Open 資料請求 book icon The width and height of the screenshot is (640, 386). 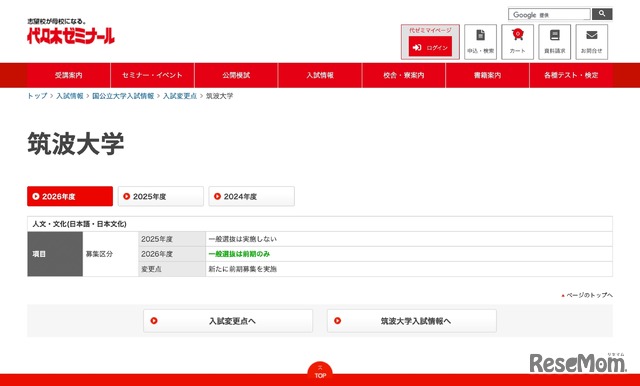tap(555, 42)
